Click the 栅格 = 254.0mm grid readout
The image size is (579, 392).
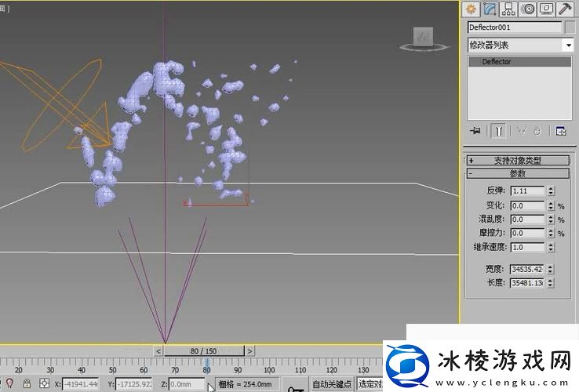(246, 384)
